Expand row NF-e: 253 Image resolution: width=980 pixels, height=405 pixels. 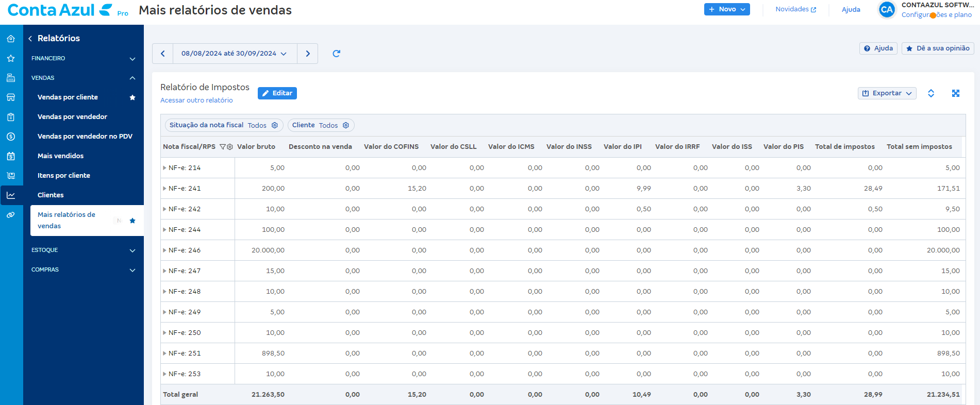point(164,374)
